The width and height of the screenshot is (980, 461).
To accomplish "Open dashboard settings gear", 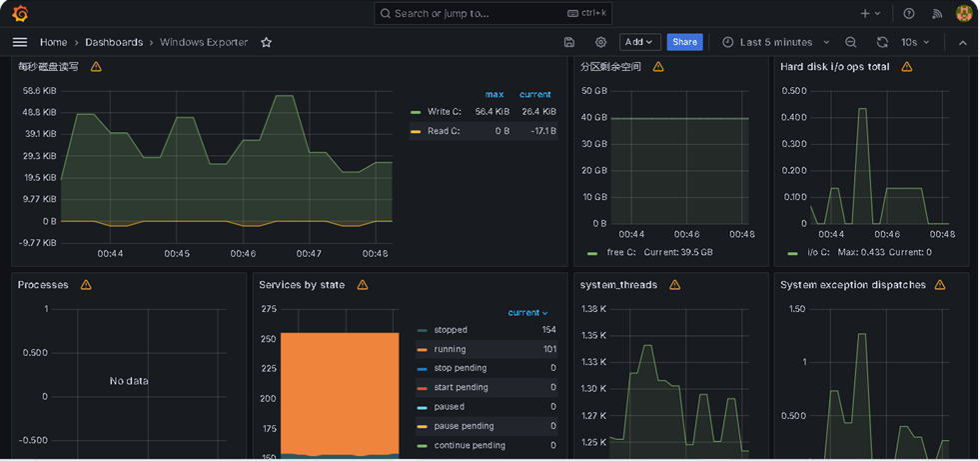I will pyautogui.click(x=600, y=43).
